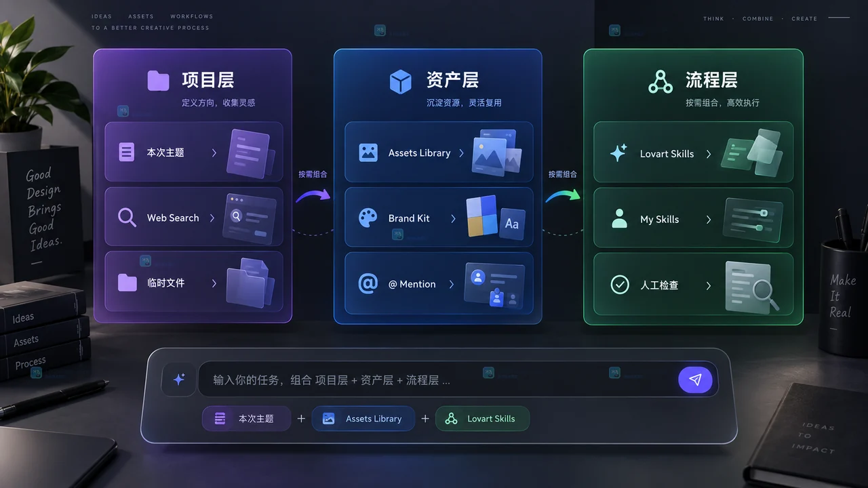Image resolution: width=868 pixels, height=488 pixels.
Task: Select the 流程层 panel title
Action: coord(711,80)
